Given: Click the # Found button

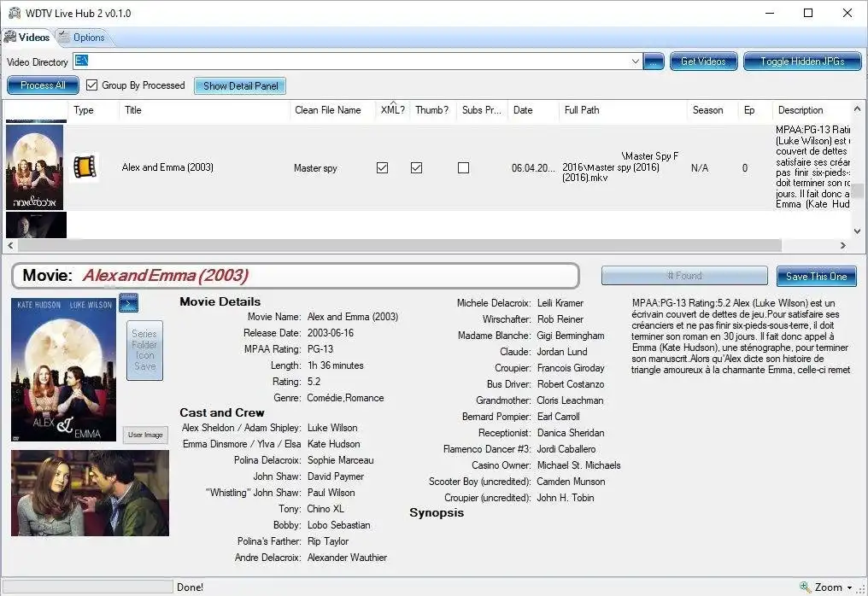Looking at the screenshot, I should click(684, 276).
